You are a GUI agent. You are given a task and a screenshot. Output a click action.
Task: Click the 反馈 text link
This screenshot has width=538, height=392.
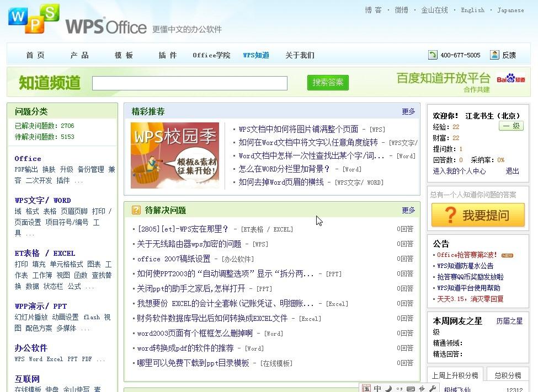(x=509, y=55)
